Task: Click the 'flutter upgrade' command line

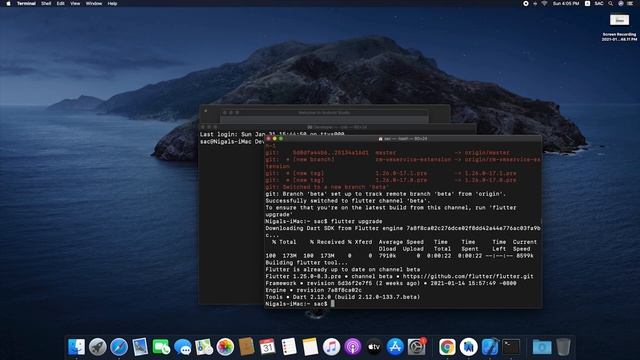Action: [324, 221]
